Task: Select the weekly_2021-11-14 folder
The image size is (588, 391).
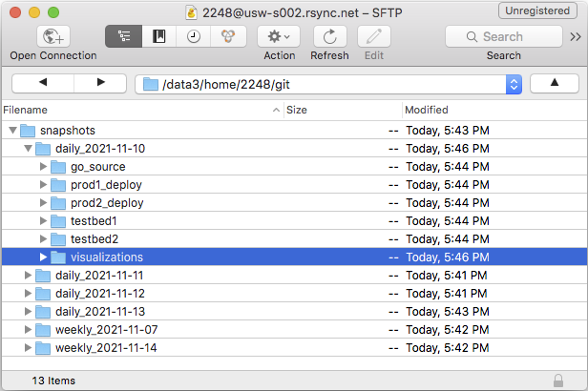Action: [105, 348]
